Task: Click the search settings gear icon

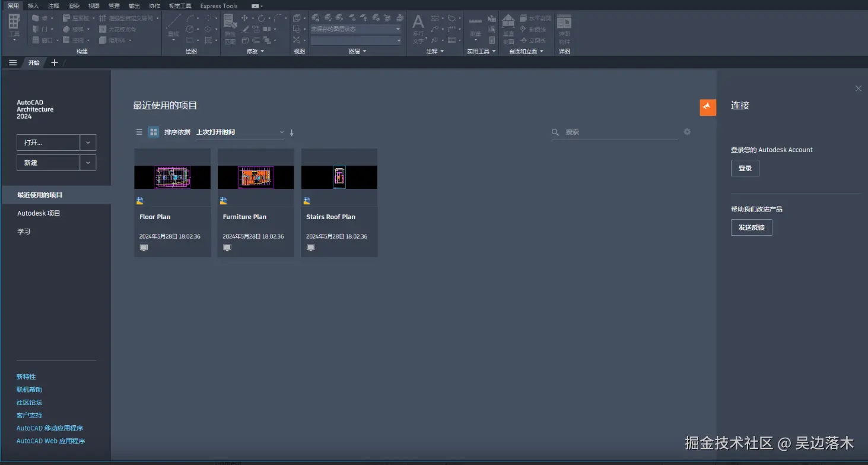Action: [687, 132]
